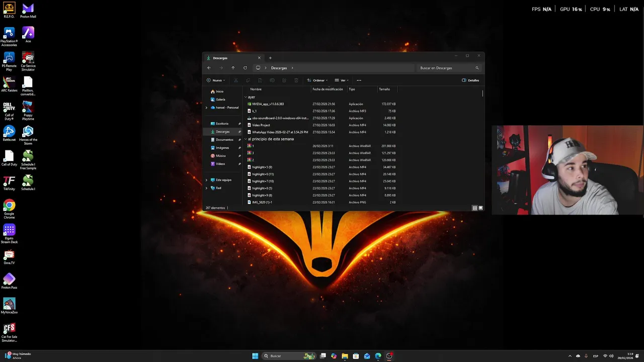Open Vídeos in the sidebar
This screenshot has width=644, height=362.
(x=220, y=164)
